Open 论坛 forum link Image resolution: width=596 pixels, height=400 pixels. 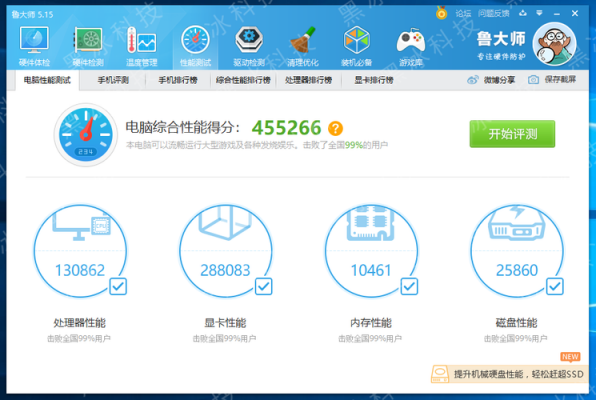463,14
